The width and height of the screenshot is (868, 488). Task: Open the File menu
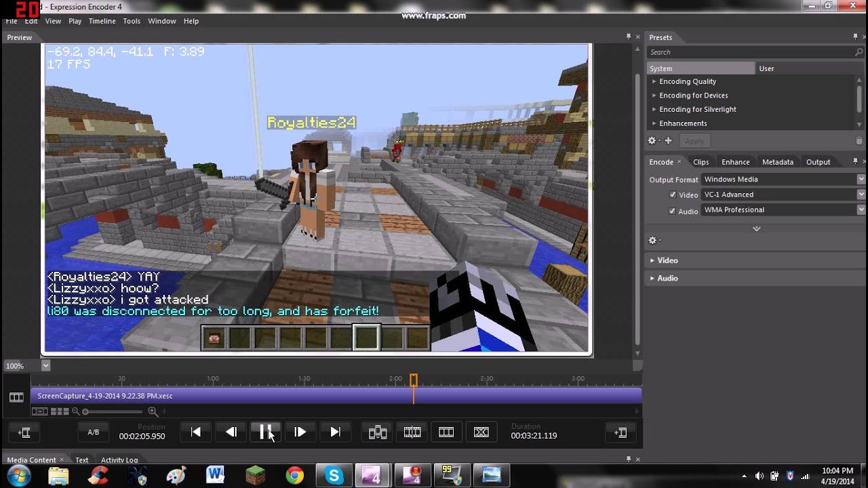pos(12,21)
